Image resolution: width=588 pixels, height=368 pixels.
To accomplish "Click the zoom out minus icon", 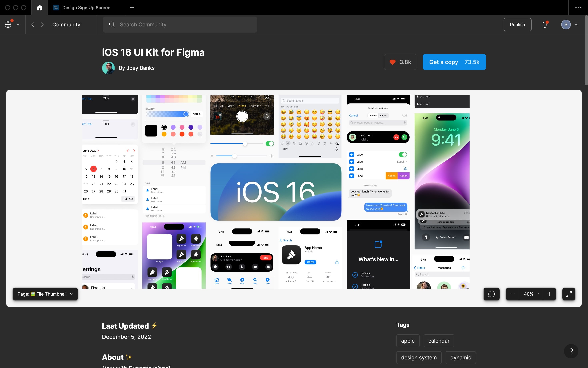I will pos(513,293).
